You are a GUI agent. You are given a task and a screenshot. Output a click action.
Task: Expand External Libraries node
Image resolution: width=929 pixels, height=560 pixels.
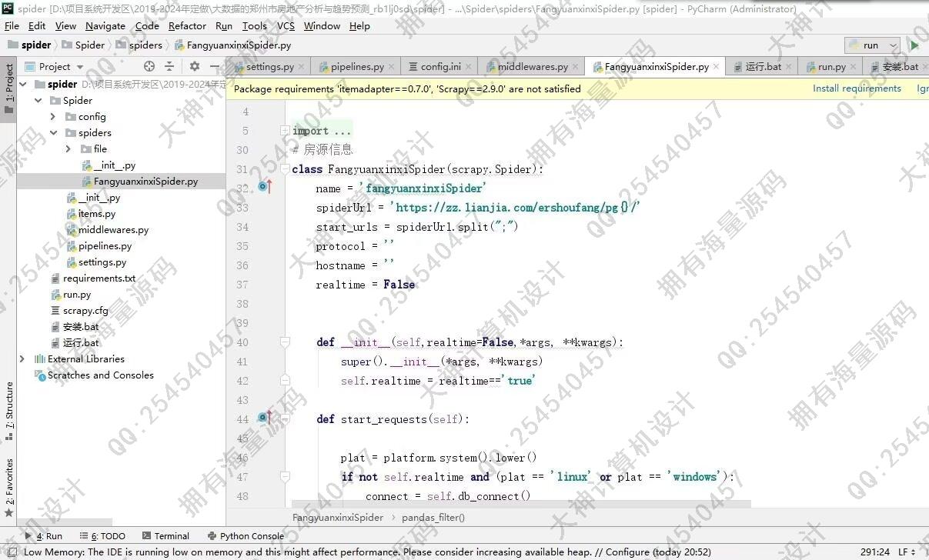(x=22, y=359)
